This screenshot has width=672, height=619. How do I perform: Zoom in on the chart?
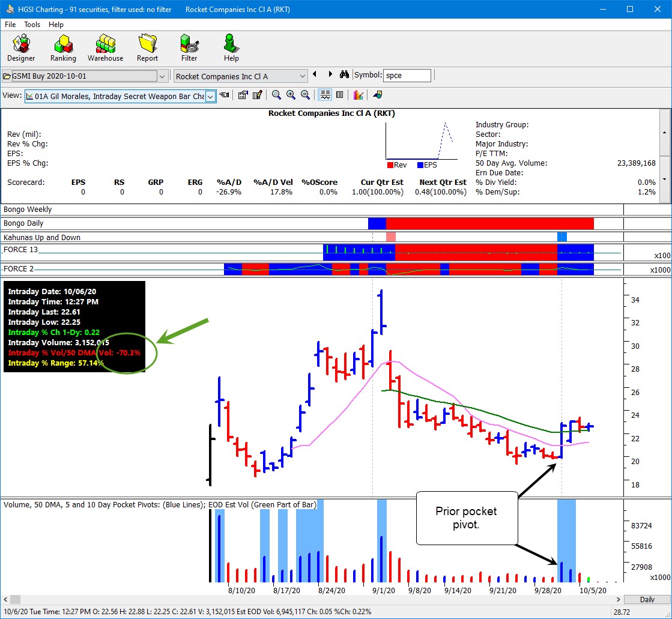291,95
